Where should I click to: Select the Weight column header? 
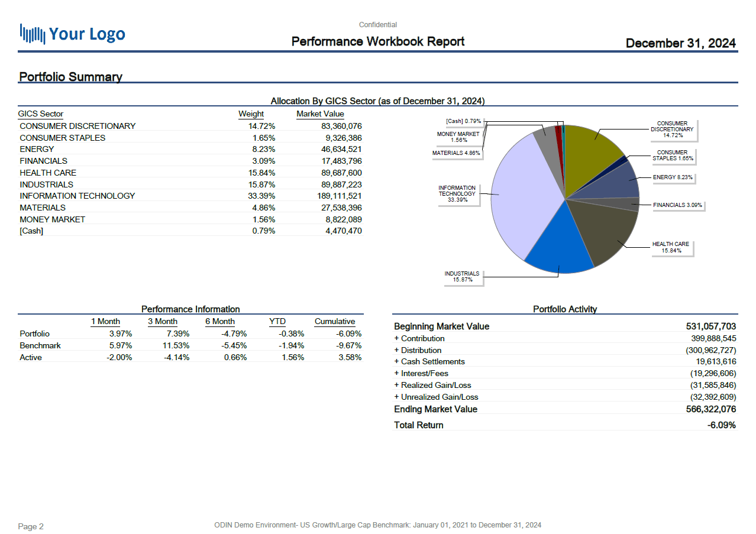coord(251,114)
